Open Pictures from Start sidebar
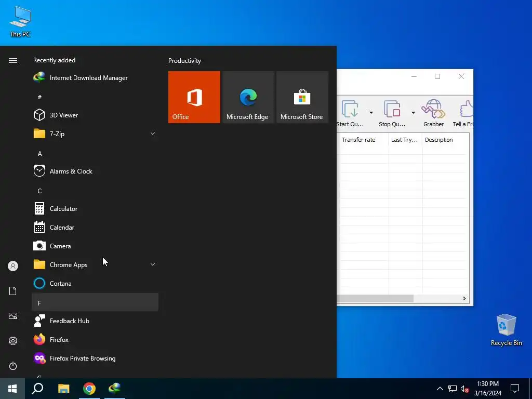The height and width of the screenshot is (399, 532). coord(13,316)
